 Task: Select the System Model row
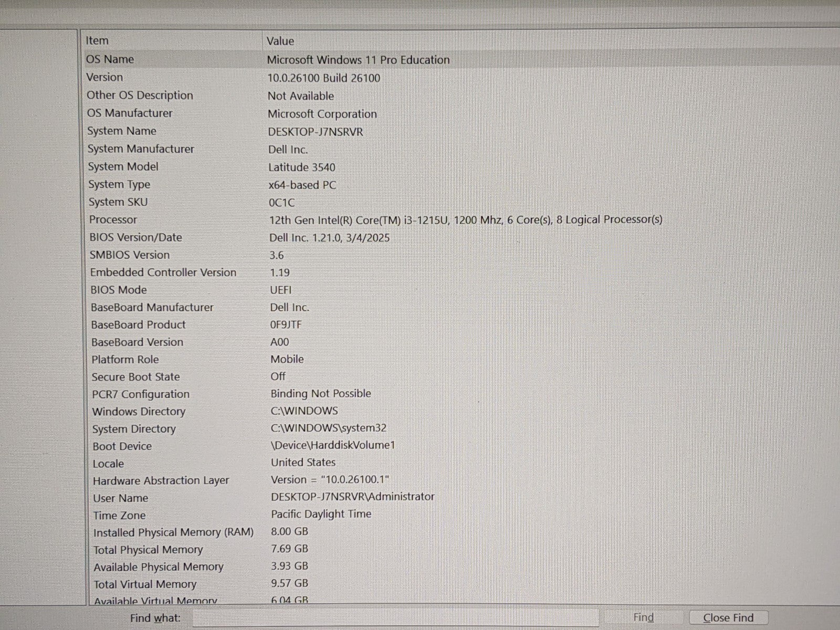click(123, 166)
